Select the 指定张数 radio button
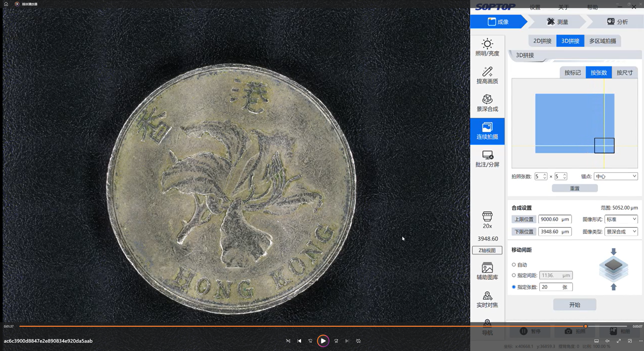Image resolution: width=644 pixels, height=351 pixels. [514, 287]
